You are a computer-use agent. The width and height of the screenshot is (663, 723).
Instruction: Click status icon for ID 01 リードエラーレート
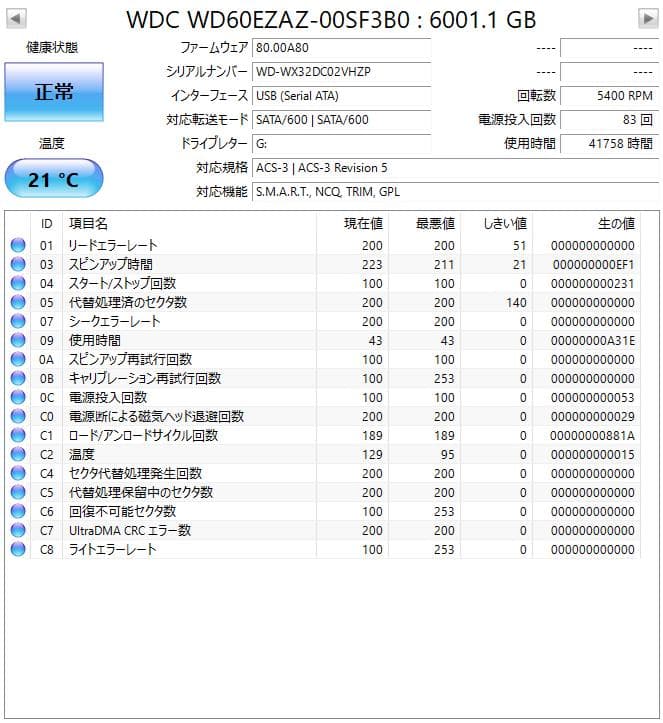coord(18,245)
